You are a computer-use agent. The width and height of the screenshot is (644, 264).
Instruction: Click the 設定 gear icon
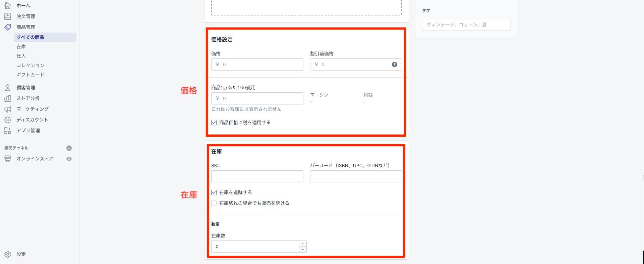click(x=8, y=254)
